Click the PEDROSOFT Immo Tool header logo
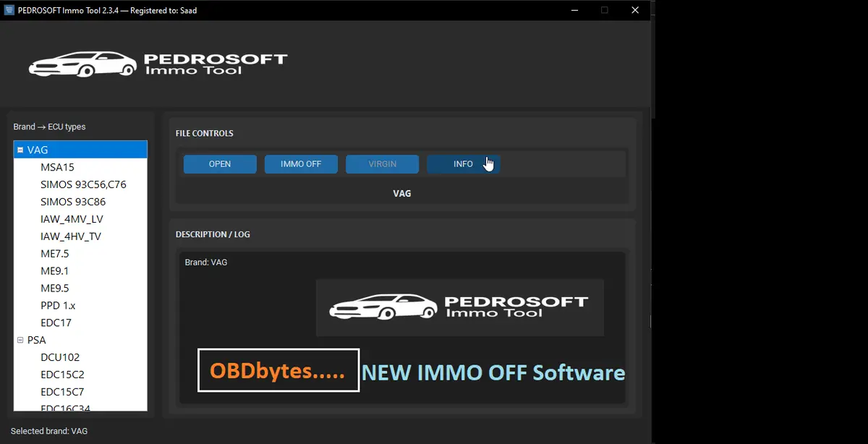 [x=158, y=64]
